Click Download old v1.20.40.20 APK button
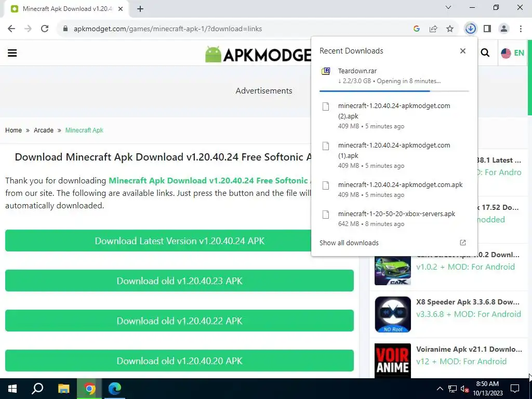Image resolution: width=532 pixels, height=399 pixels. [x=179, y=361]
